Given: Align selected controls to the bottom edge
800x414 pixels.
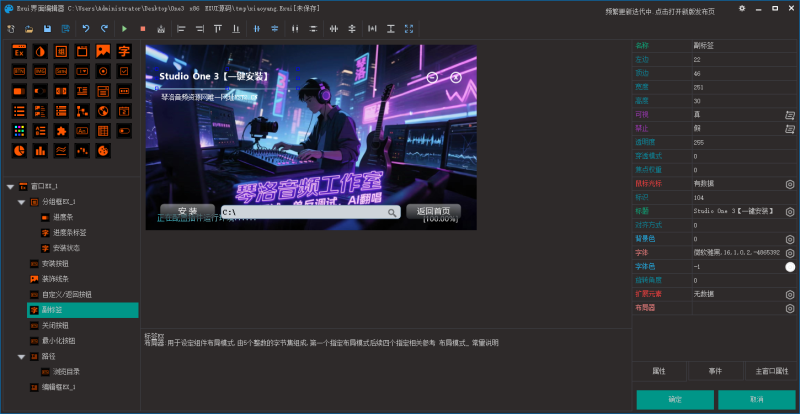Looking at the screenshot, I should (236, 29).
